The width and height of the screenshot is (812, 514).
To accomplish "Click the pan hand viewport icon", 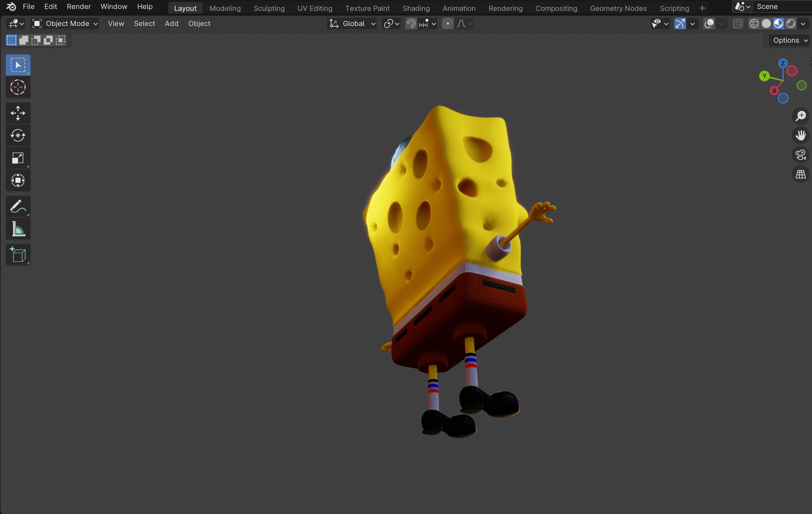I will pyautogui.click(x=800, y=135).
